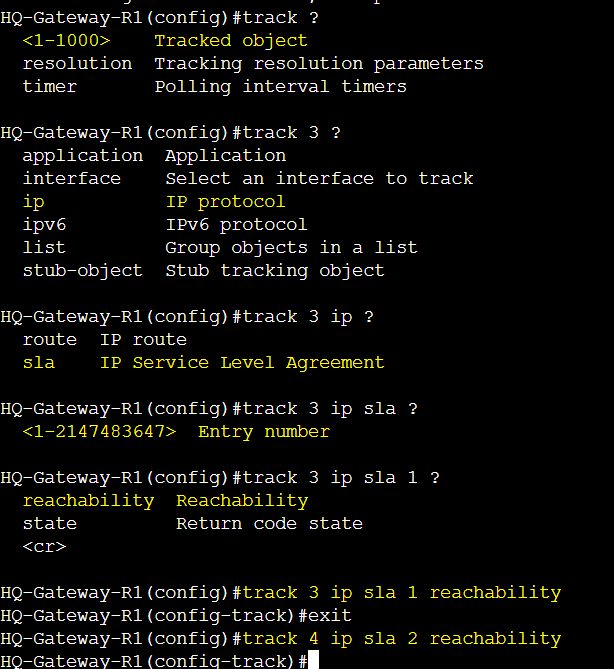This screenshot has width=614, height=669.
Task: Click the yellow '<1-2147483647>' Entry number text
Action: click(x=99, y=431)
